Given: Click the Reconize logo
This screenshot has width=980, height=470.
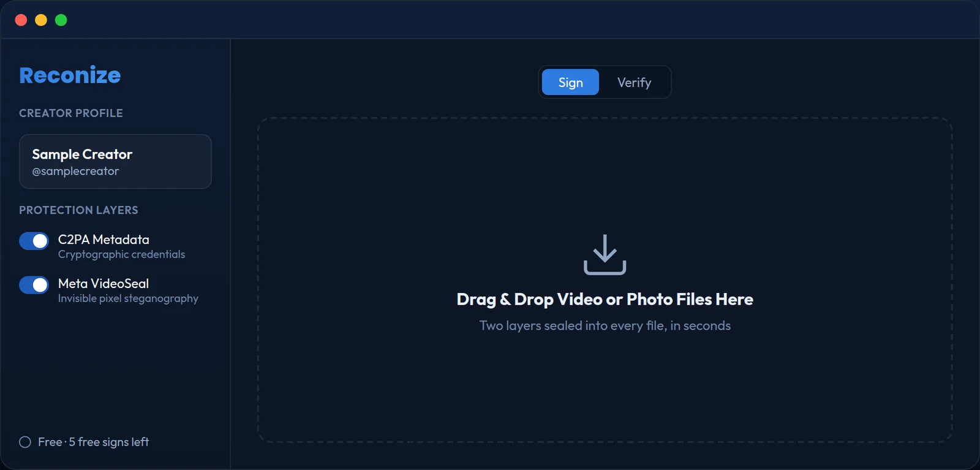Looking at the screenshot, I should tap(70, 75).
